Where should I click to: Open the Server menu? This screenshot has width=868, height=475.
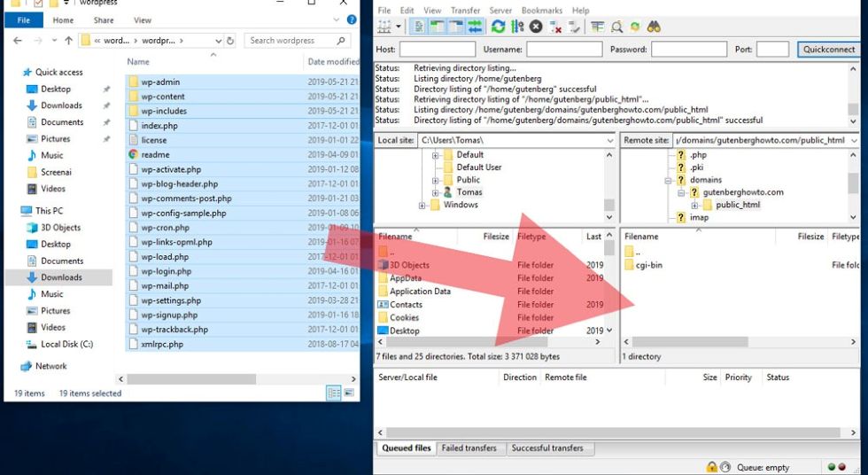pyautogui.click(x=500, y=11)
